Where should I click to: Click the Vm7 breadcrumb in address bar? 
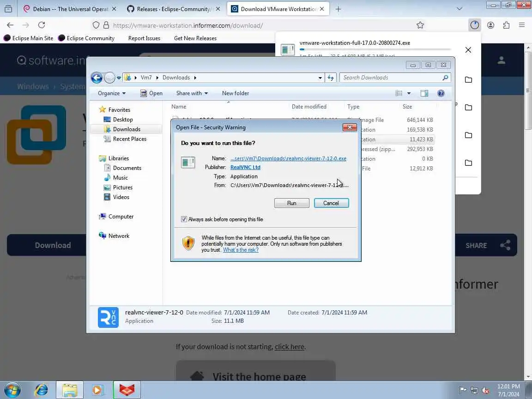tap(146, 78)
